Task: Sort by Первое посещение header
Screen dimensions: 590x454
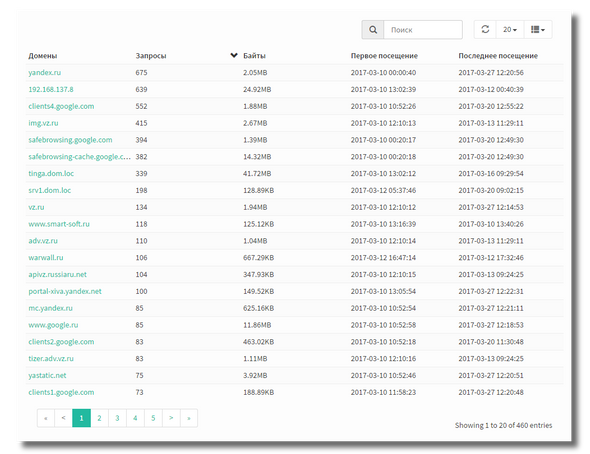Action: pos(384,56)
